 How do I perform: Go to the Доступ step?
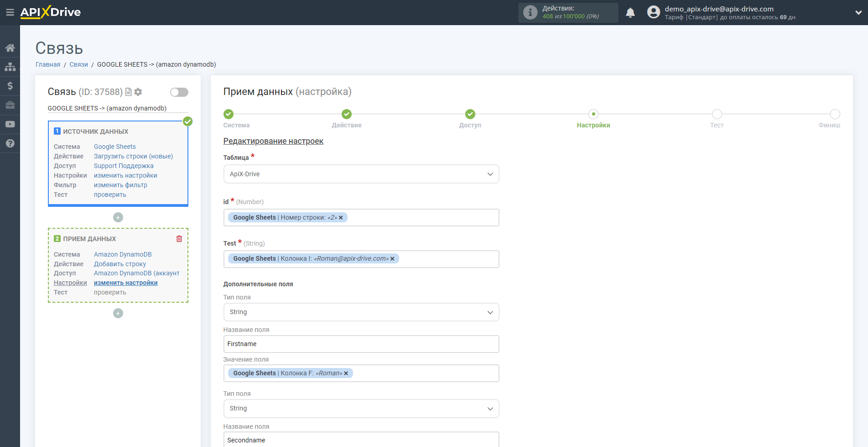(470, 114)
